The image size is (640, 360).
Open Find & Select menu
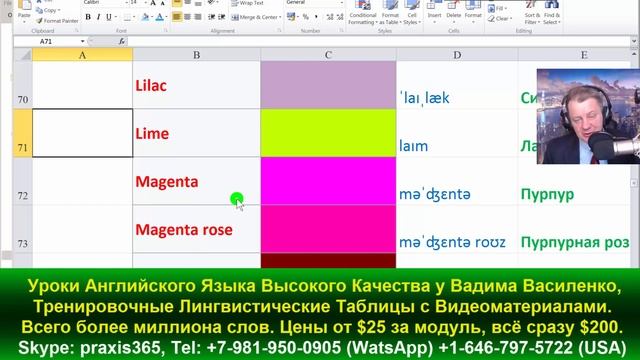[552, 13]
